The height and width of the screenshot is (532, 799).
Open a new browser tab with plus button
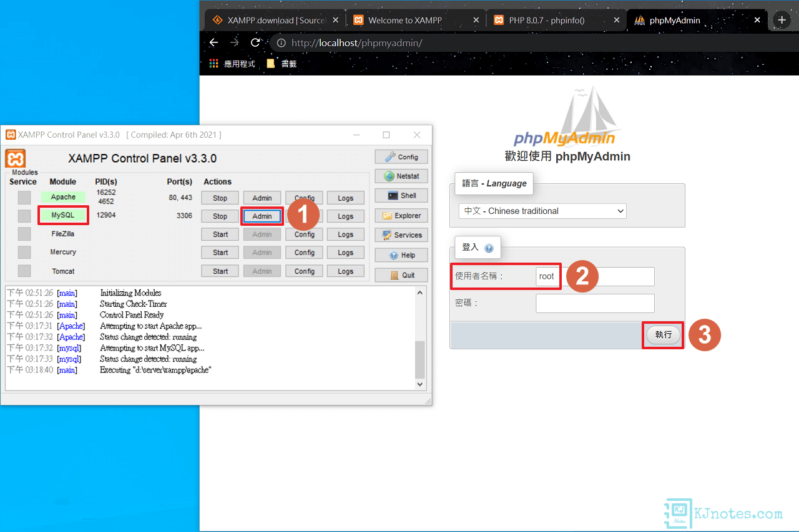coord(782,20)
